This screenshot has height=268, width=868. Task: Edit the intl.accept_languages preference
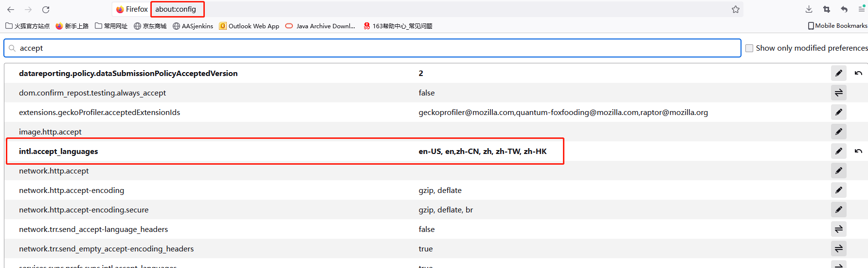[x=838, y=151]
